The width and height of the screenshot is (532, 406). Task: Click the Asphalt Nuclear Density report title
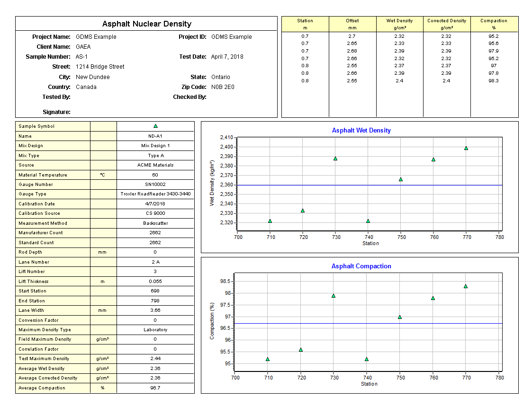coord(147,24)
